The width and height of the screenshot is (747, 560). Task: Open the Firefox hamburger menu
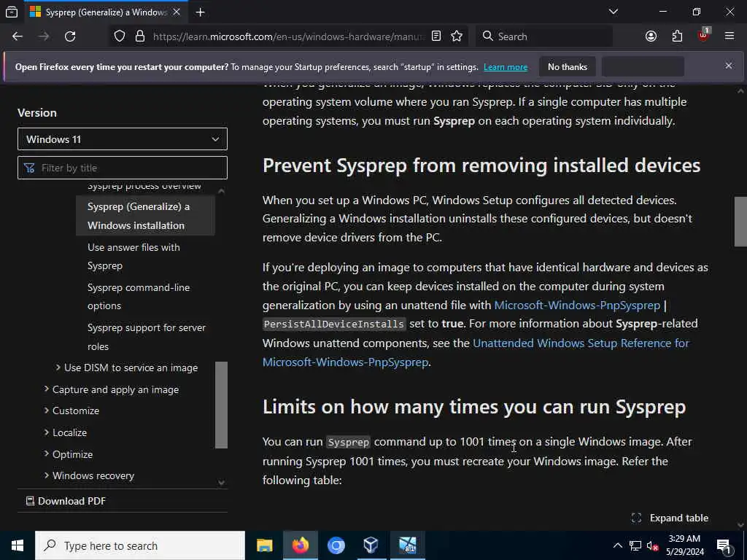[729, 36]
